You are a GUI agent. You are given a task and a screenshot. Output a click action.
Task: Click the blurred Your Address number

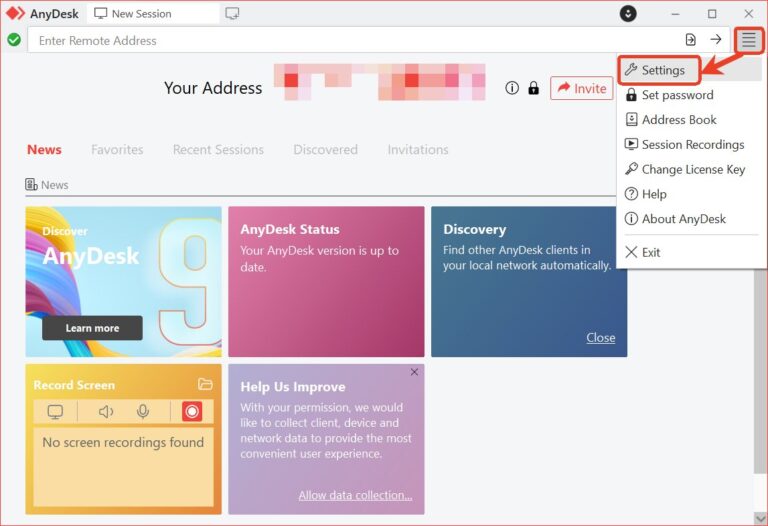click(380, 82)
